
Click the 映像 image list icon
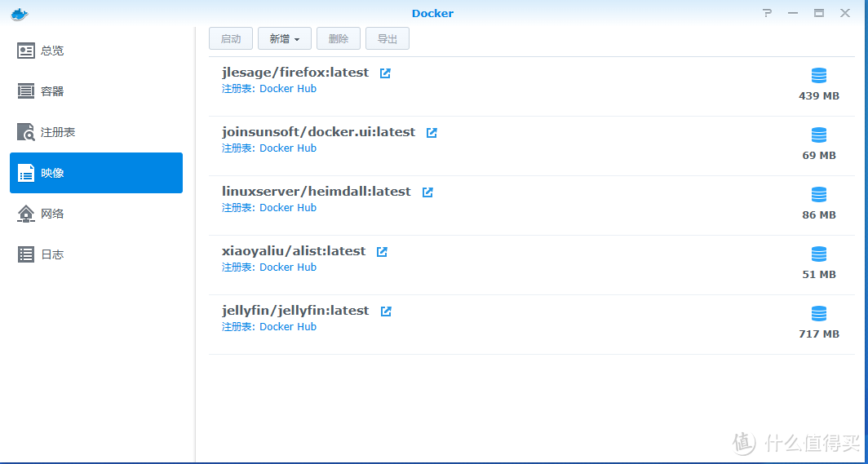pos(26,173)
